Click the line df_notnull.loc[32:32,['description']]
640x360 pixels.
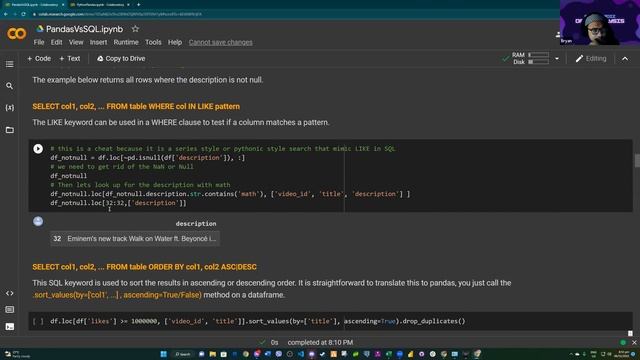[x=118, y=203]
